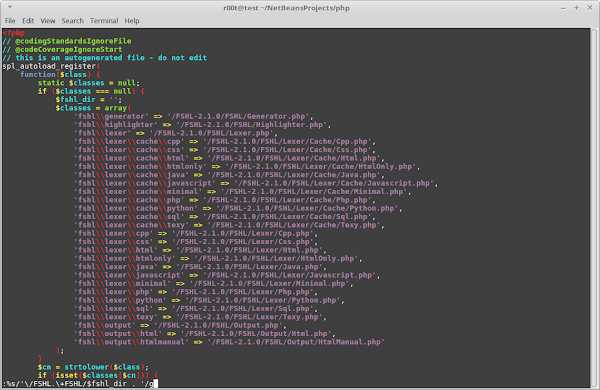
Task: Click '$classes = array(' line
Action: (x=93, y=108)
